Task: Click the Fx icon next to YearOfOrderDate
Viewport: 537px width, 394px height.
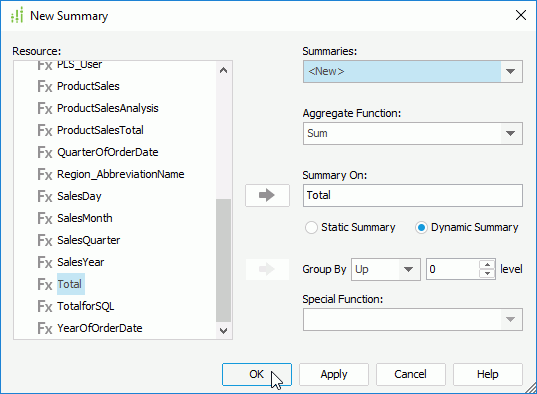Action: click(x=45, y=328)
